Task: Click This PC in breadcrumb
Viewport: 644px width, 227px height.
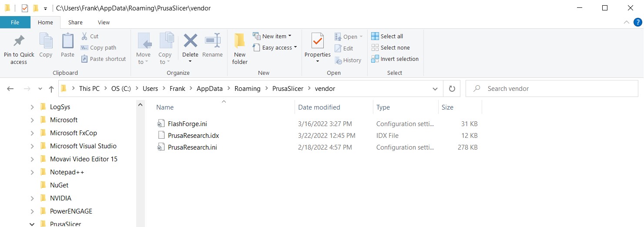Action: 89,89
